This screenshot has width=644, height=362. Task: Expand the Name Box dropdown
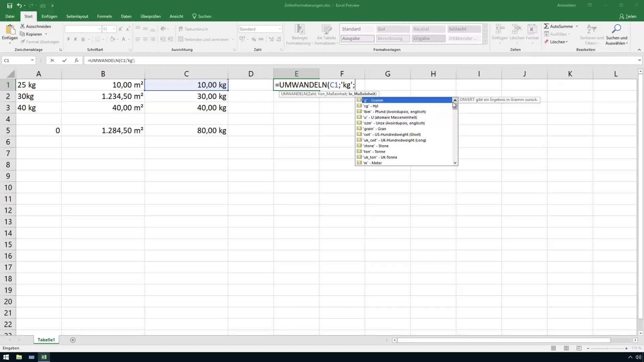[x=32, y=60]
